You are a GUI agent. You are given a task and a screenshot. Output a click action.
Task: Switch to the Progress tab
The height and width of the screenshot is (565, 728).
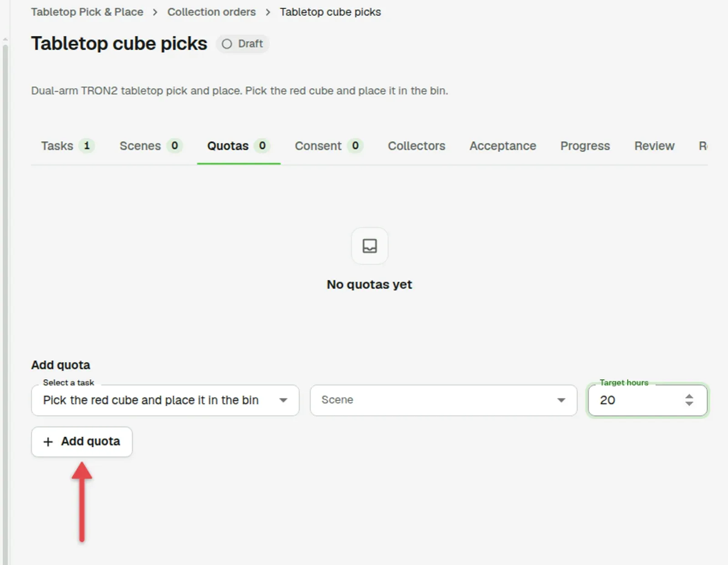pyautogui.click(x=585, y=146)
